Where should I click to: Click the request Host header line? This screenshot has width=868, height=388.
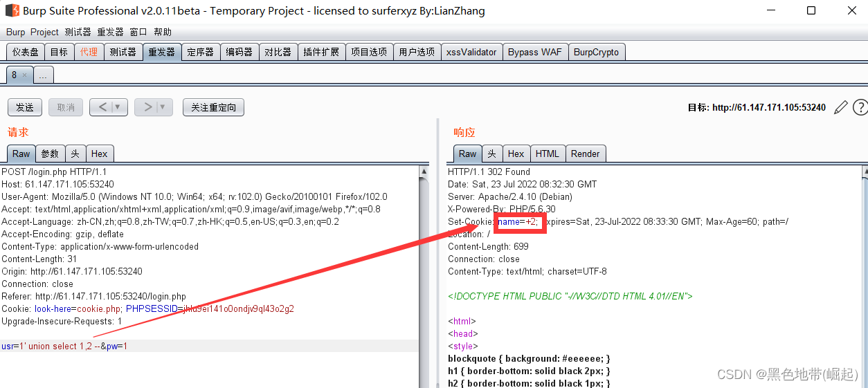(57, 184)
